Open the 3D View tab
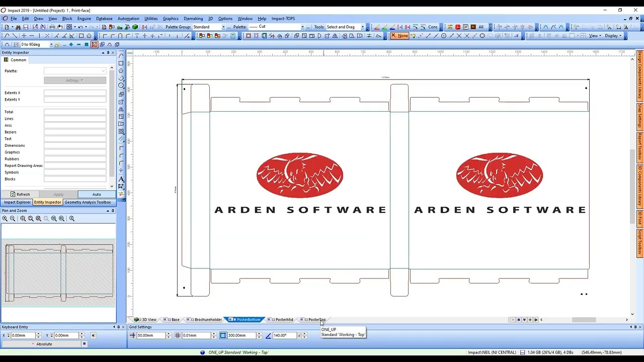Screen dimensions: 644x362 point(146,320)
